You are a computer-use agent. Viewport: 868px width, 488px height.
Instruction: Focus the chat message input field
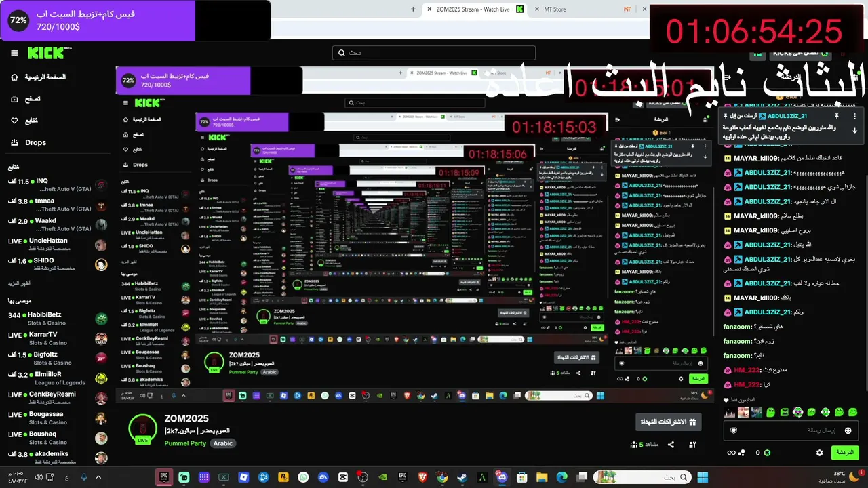click(792, 430)
